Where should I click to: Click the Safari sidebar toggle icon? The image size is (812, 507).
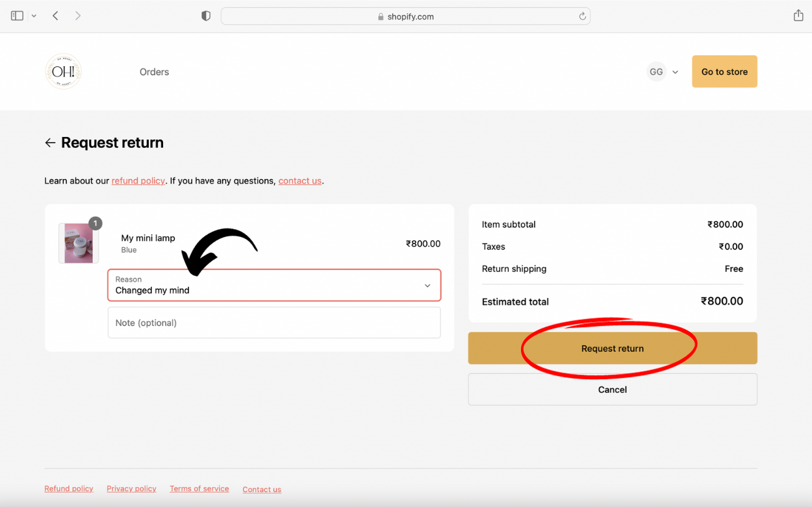click(18, 16)
